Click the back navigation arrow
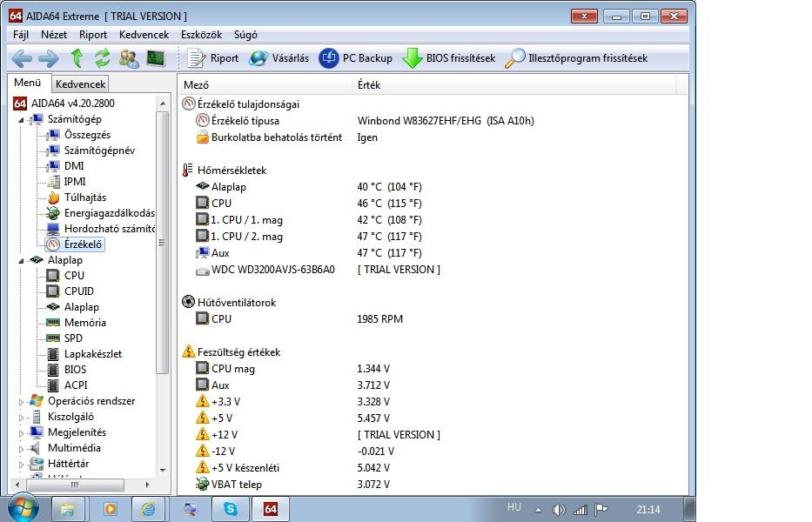Image resolution: width=812 pixels, height=522 pixels. 22,58
